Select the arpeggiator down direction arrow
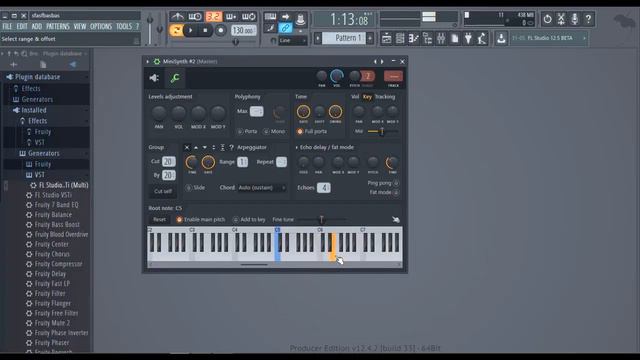Image resolution: width=640 pixels, height=360 pixels. (x=204, y=147)
